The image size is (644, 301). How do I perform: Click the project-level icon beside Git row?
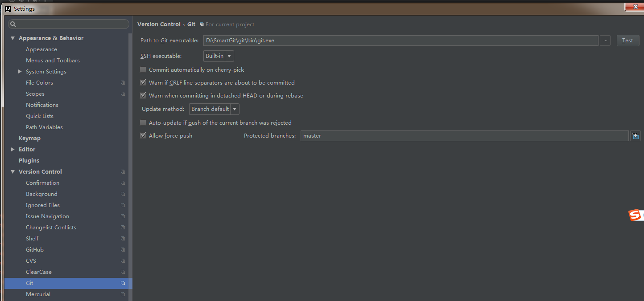pyautogui.click(x=123, y=283)
